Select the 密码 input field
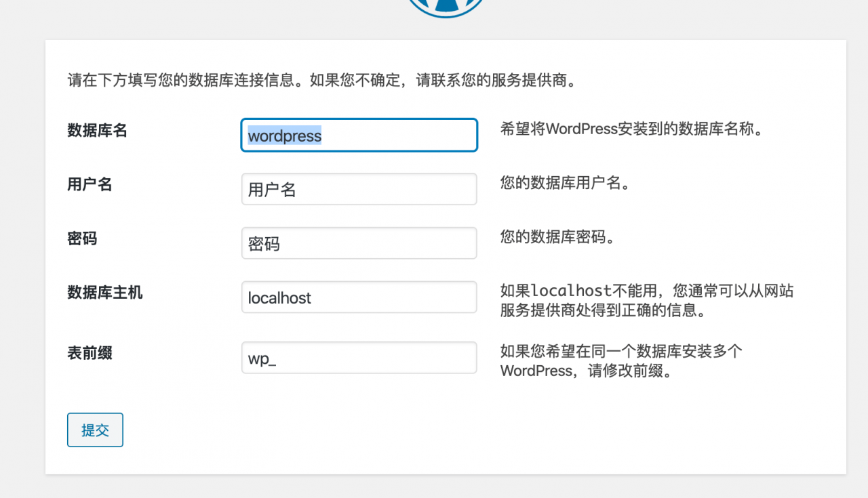Viewport: 868px width, 498px height. pyautogui.click(x=359, y=243)
